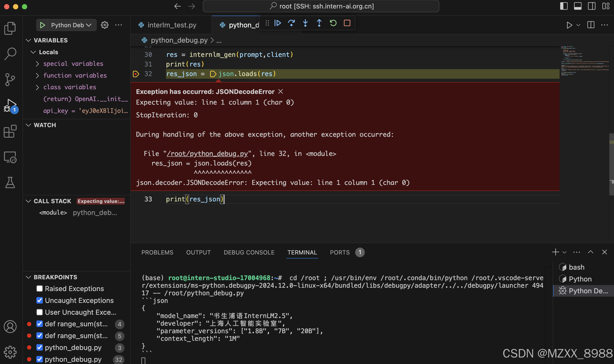Restart the debug session

pos(333,23)
